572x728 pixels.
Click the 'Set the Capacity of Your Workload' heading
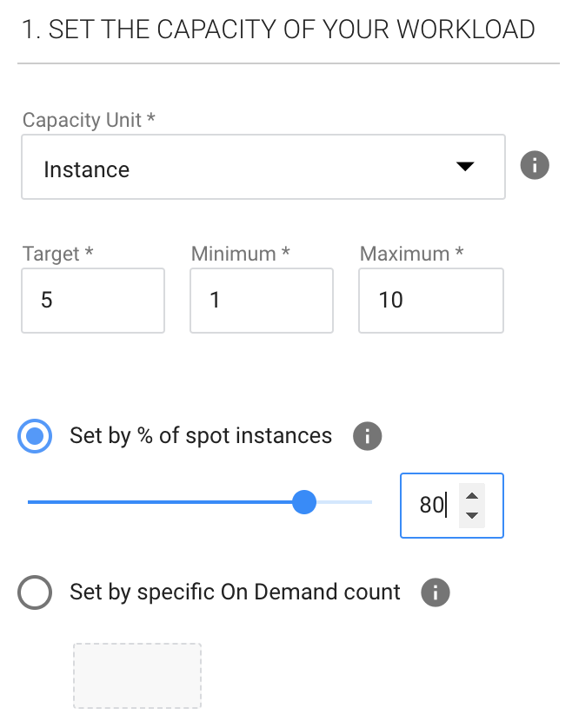pos(278,30)
